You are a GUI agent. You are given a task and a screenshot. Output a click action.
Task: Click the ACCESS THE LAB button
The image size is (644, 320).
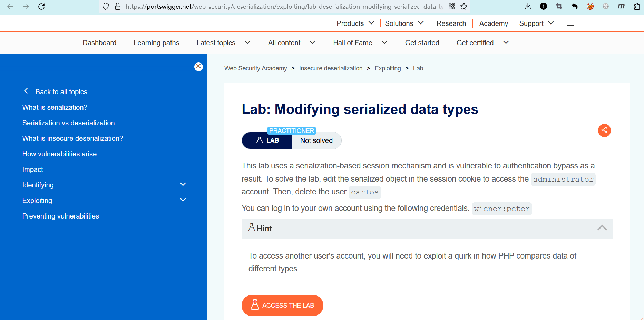(282, 306)
